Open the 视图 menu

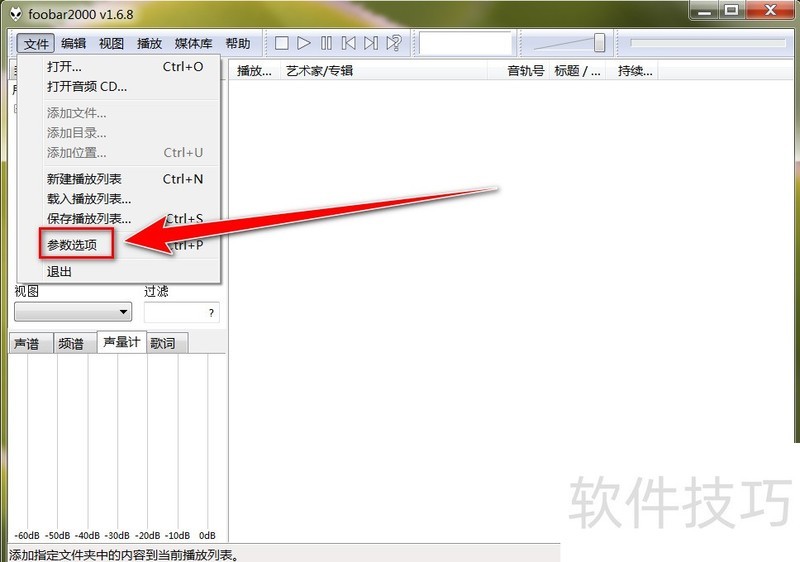pyautogui.click(x=111, y=43)
